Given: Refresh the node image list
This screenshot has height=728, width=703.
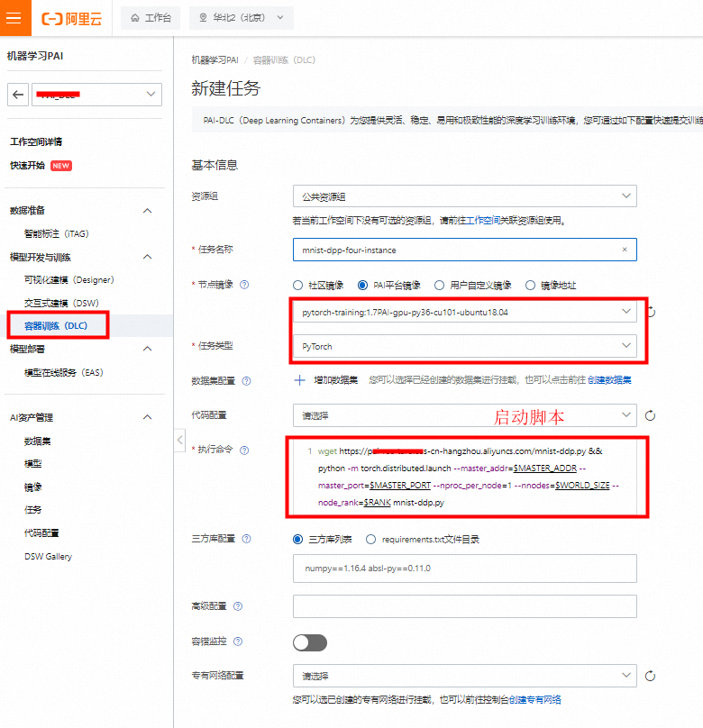Looking at the screenshot, I should click(x=651, y=312).
